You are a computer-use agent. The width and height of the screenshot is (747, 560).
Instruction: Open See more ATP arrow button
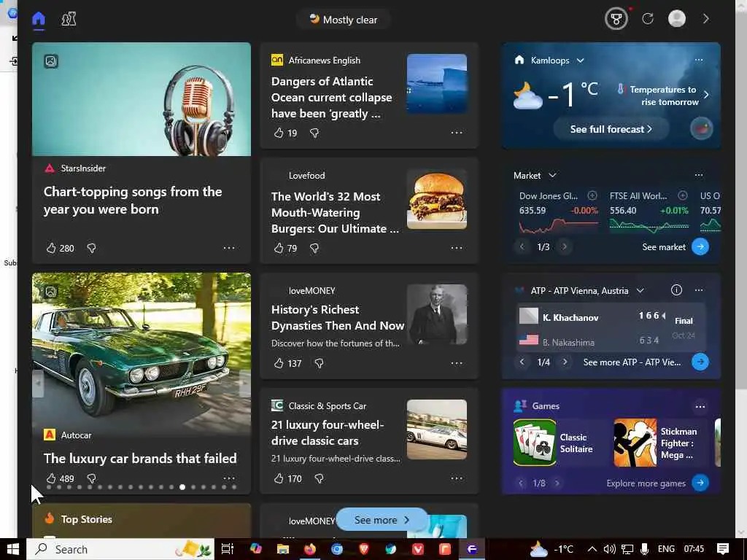pyautogui.click(x=700, y=362)
